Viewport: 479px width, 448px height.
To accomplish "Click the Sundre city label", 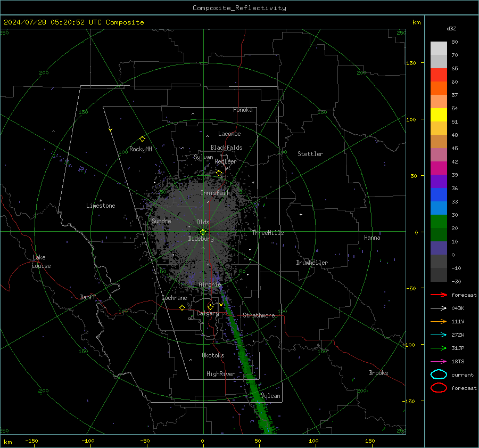I will (x=161, y=221).
